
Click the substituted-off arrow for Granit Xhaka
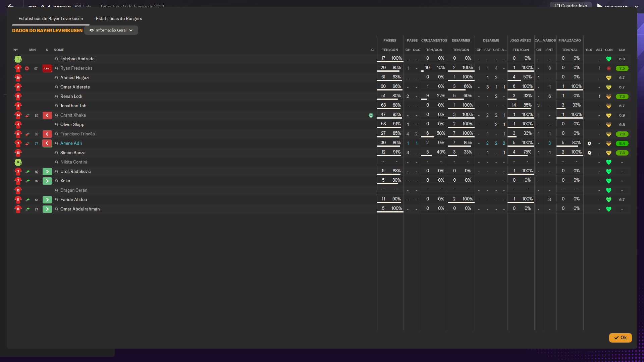click(47, 115)
